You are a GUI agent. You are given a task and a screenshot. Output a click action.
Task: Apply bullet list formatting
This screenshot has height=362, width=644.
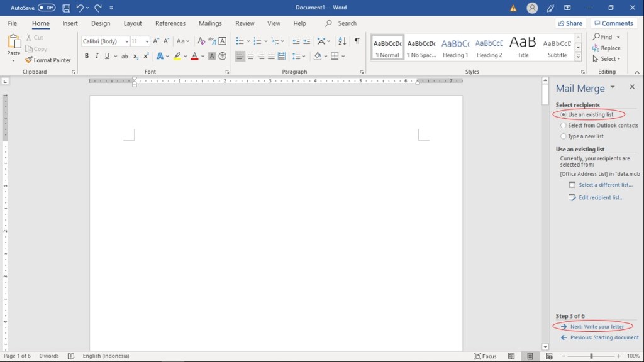click(x=240, y=41)
